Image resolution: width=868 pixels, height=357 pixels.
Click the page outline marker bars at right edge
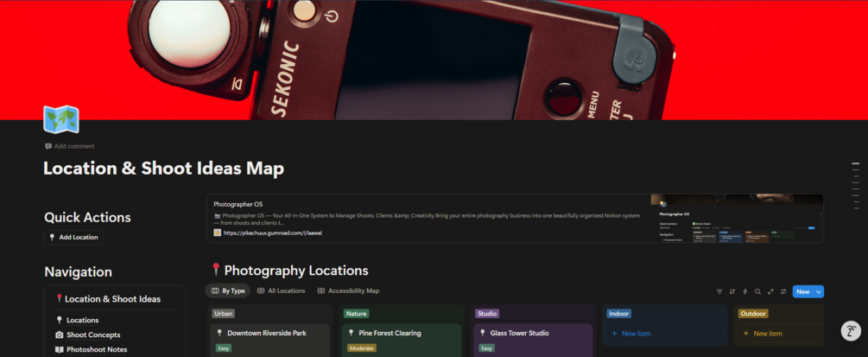(856, 185)
